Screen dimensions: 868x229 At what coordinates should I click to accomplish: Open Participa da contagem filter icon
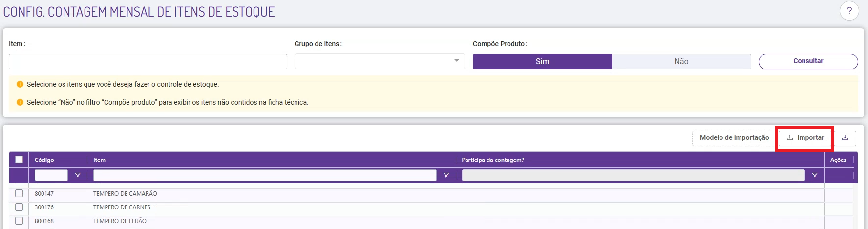tap(815, 175)
